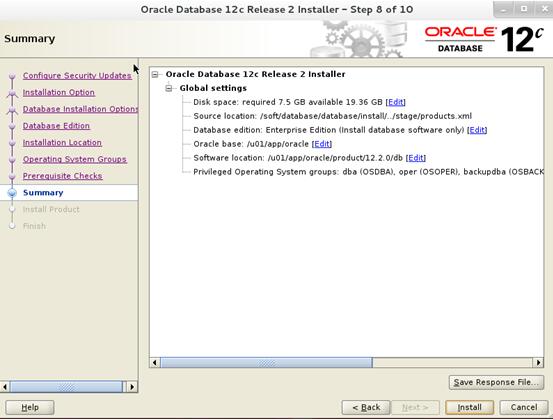This screenshot has width=553, height=420.
Task: Collapse the Global settings tree node
Action: [x=169, y=88]
